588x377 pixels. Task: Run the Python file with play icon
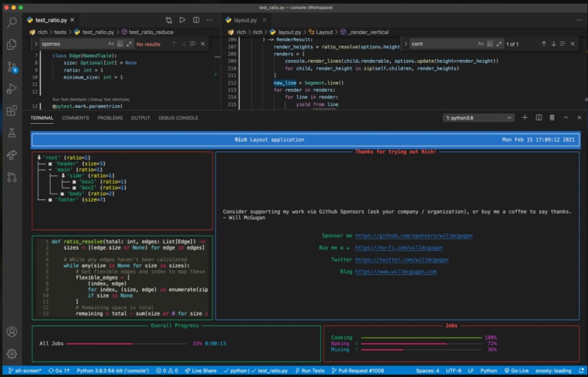(x=182, y=20)
